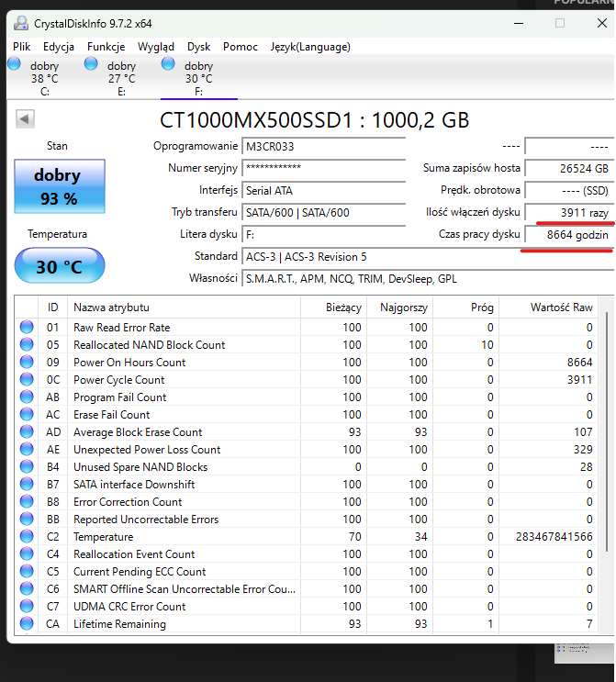616x682 pixels.
Task: Select the E: drive status orb
Action: [x=91, y=63]
